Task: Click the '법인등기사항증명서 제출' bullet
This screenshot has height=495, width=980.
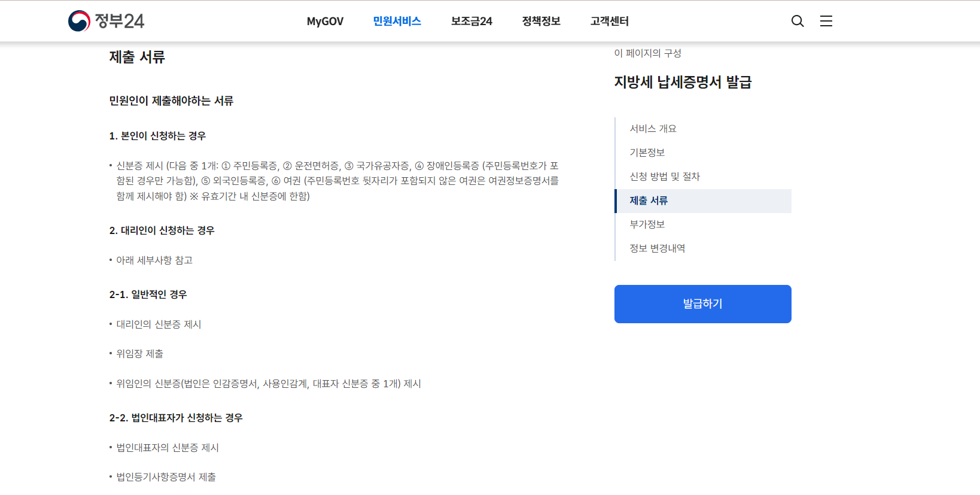Action: pyautogui.click(x=166, y=477)
